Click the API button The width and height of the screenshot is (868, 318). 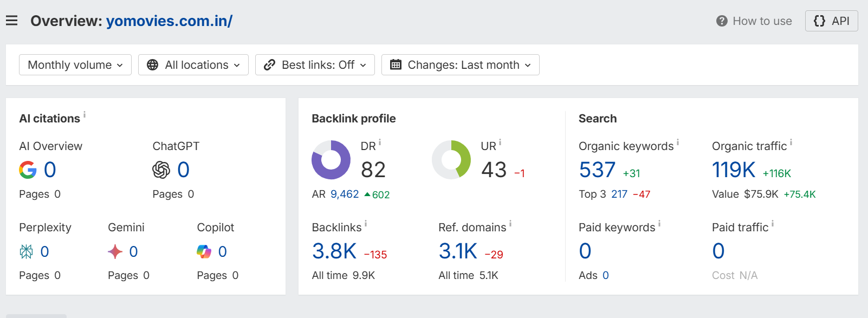[832, 21]
